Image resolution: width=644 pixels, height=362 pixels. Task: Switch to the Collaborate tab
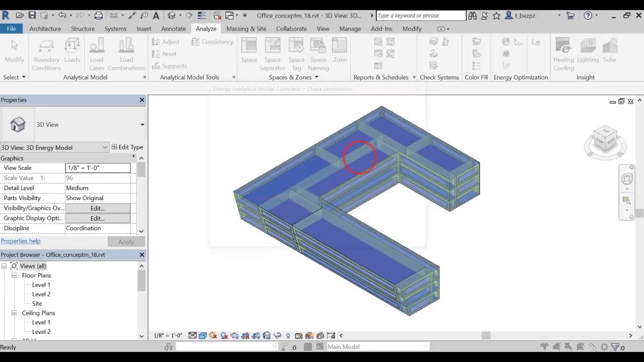(x=291, y=29)
